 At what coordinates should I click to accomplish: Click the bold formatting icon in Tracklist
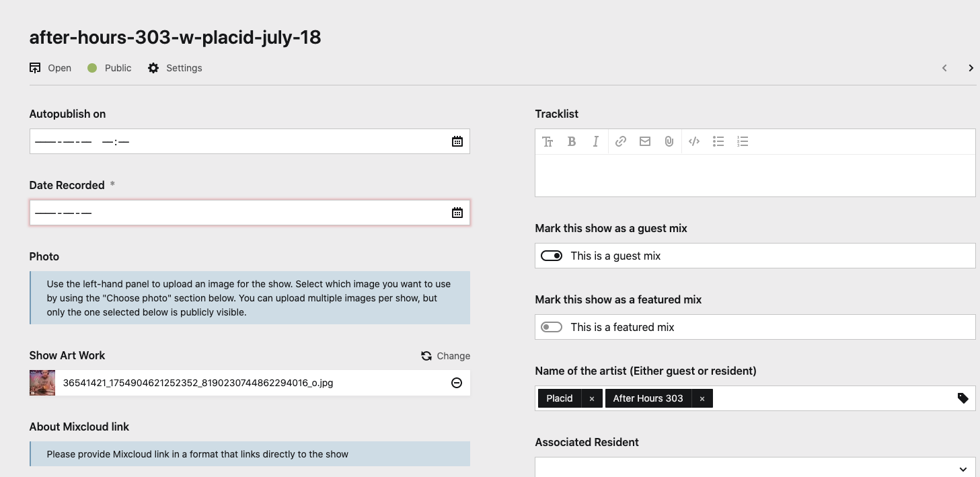tap(572, 141)
